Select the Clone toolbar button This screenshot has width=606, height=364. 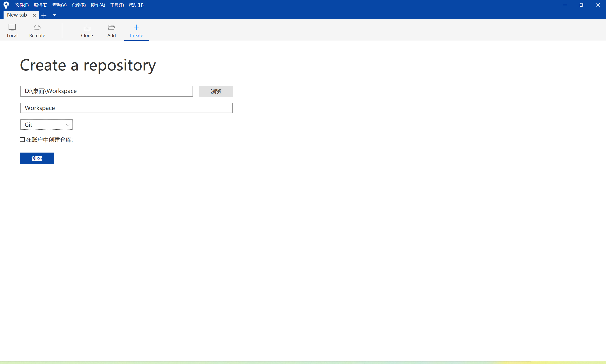(x=87, y=31)
